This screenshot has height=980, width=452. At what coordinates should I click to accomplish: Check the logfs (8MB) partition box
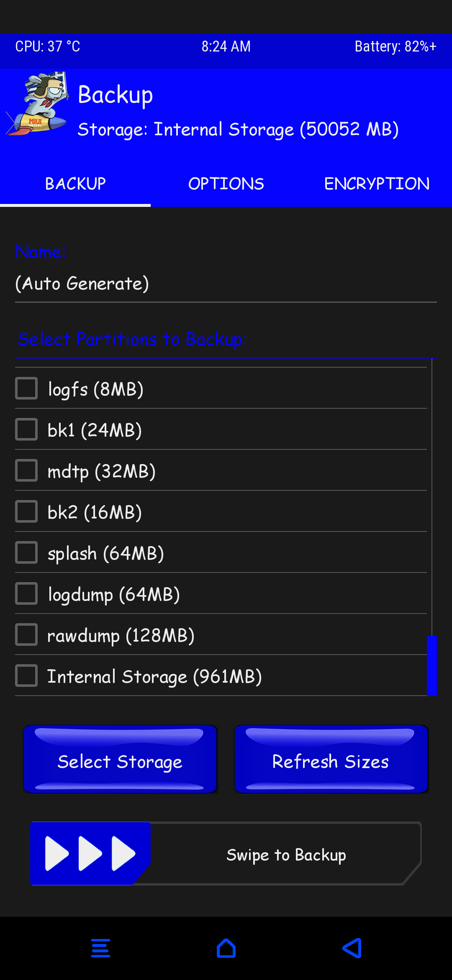click(26, 388)
